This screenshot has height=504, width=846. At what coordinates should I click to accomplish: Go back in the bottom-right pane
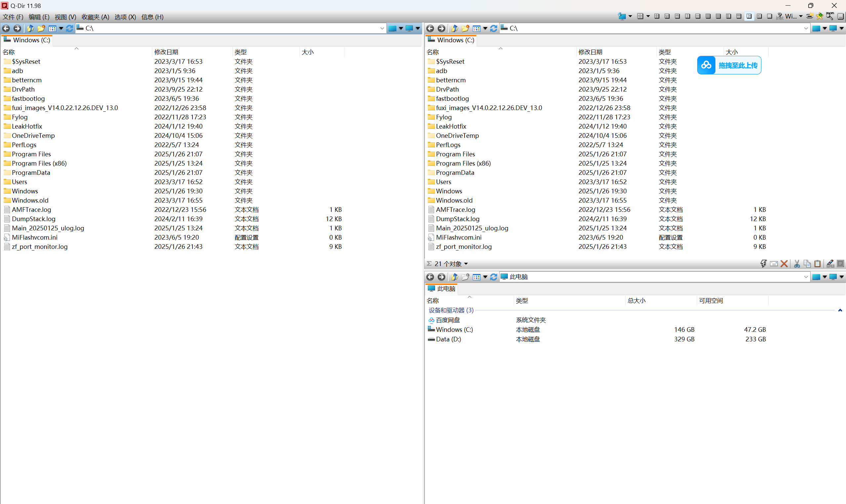(x=430, y=277)
